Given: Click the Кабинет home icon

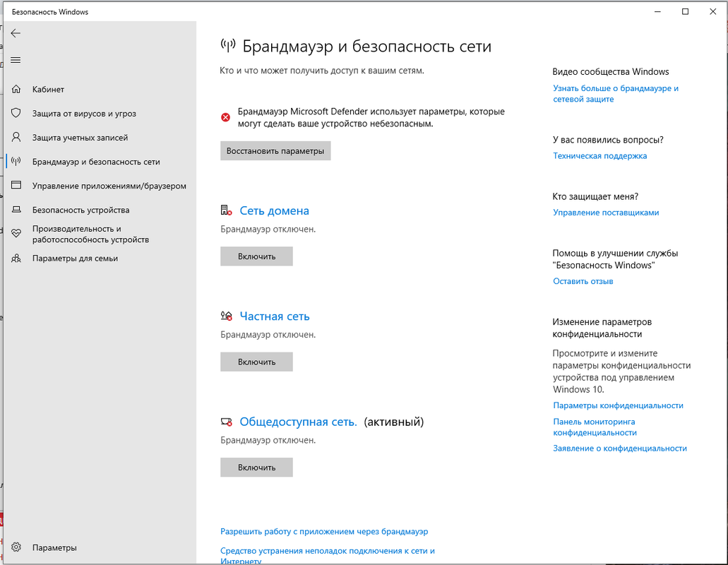Looking at the screenshot, I should coord(16,90).
